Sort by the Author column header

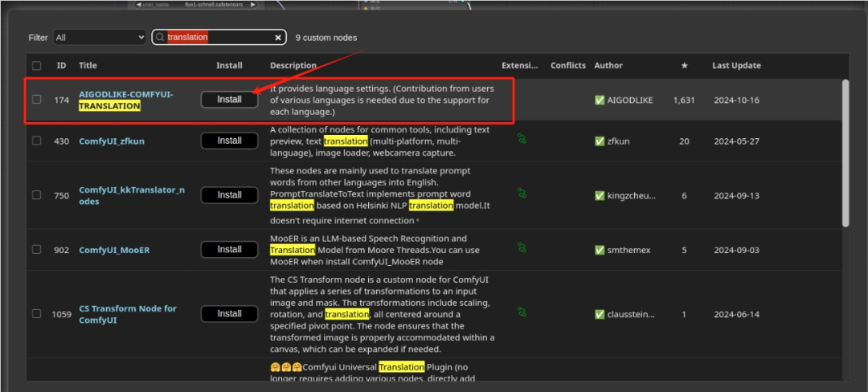(608, 65)
